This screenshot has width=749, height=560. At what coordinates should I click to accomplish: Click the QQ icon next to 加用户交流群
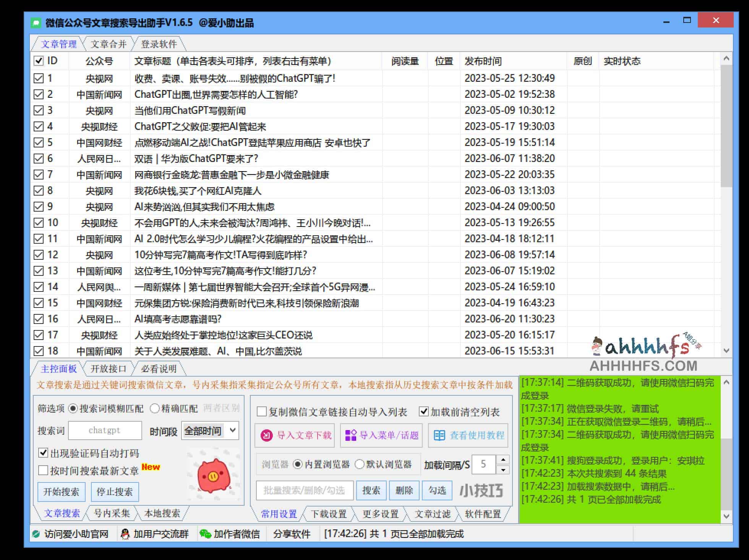(125, 534)
